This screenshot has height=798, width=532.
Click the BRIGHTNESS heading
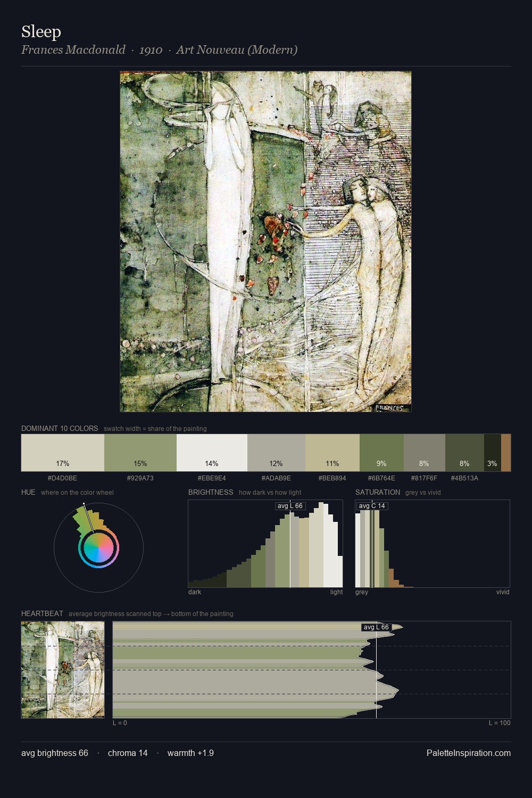211,492
